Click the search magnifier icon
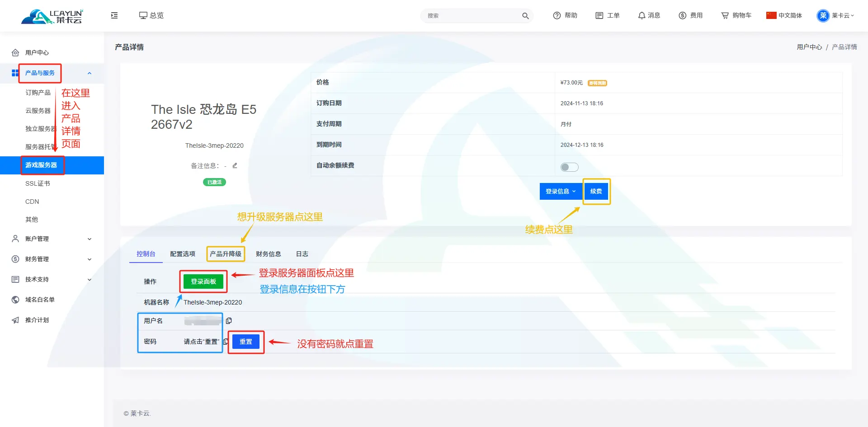868x427 pixels. (x=525, y=16)
